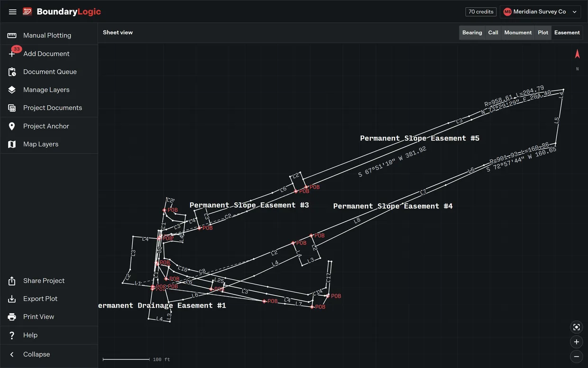Click the Manage Layers stack icon
The height and width of the screenshot is (368, 588).
12,90
